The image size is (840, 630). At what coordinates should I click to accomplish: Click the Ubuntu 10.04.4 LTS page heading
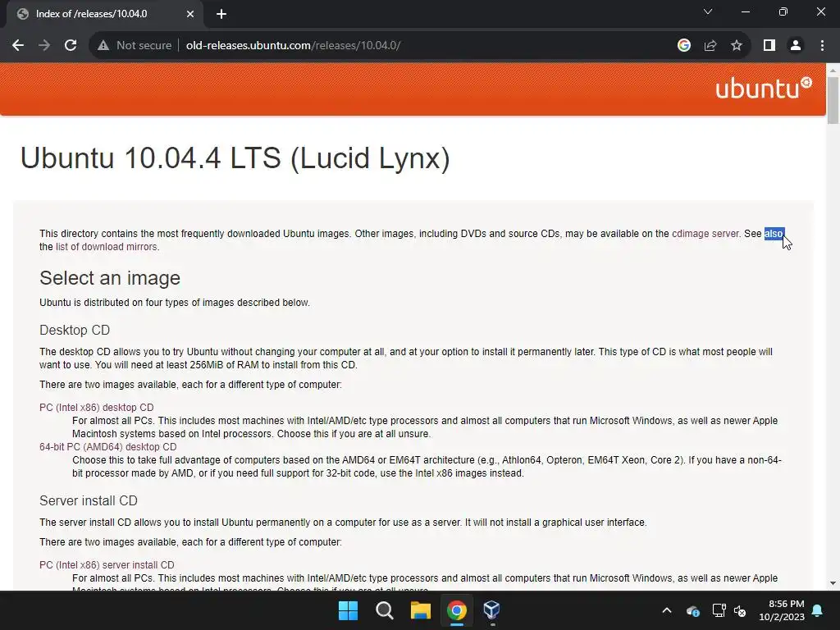tap(235, 158)
